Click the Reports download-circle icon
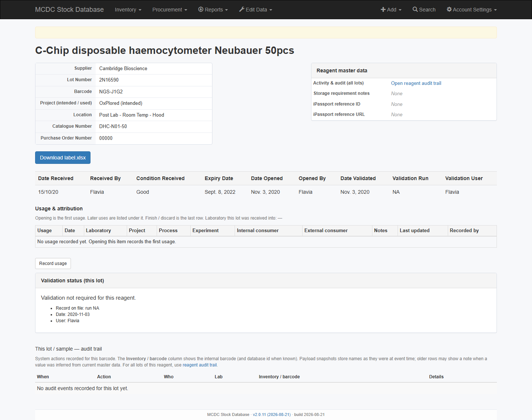Screen dimensions: 532x420 pos(201,9)
